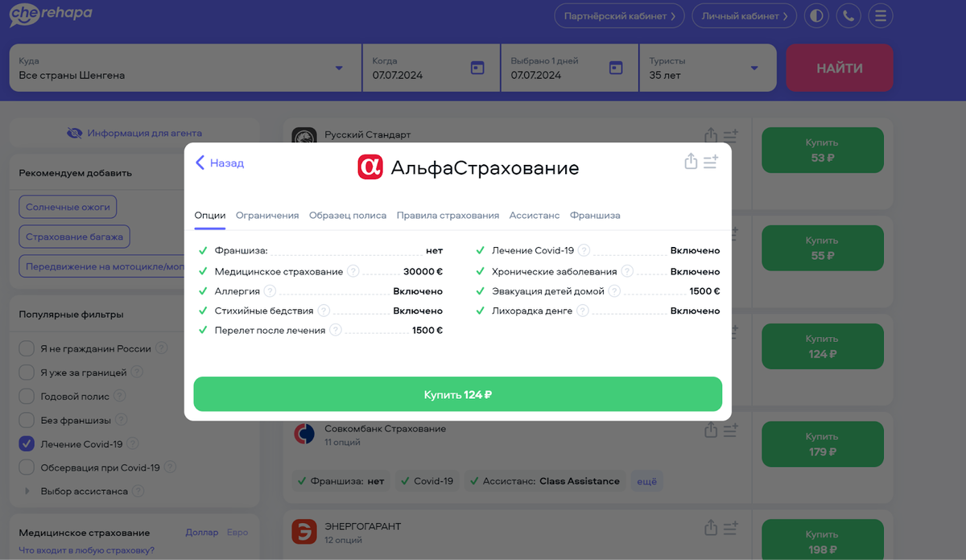Open Образец полиса tab
This screenshot has width=966, height=560.
(348, 216)
